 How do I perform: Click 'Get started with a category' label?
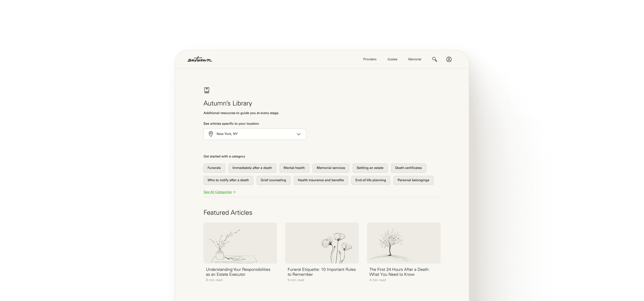click(x=224, y=157)
